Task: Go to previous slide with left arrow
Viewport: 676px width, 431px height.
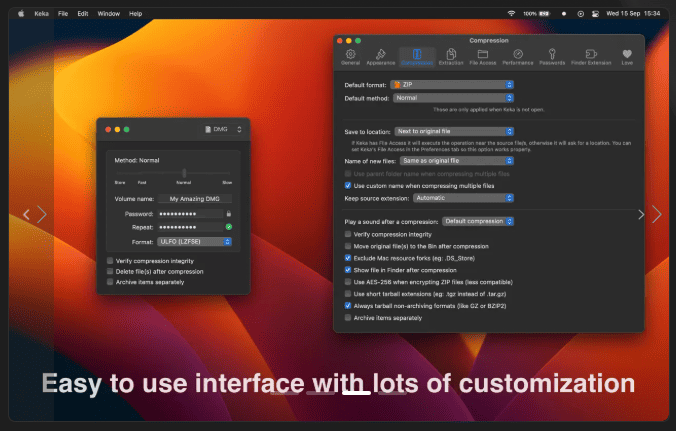Action: (27, 214)
